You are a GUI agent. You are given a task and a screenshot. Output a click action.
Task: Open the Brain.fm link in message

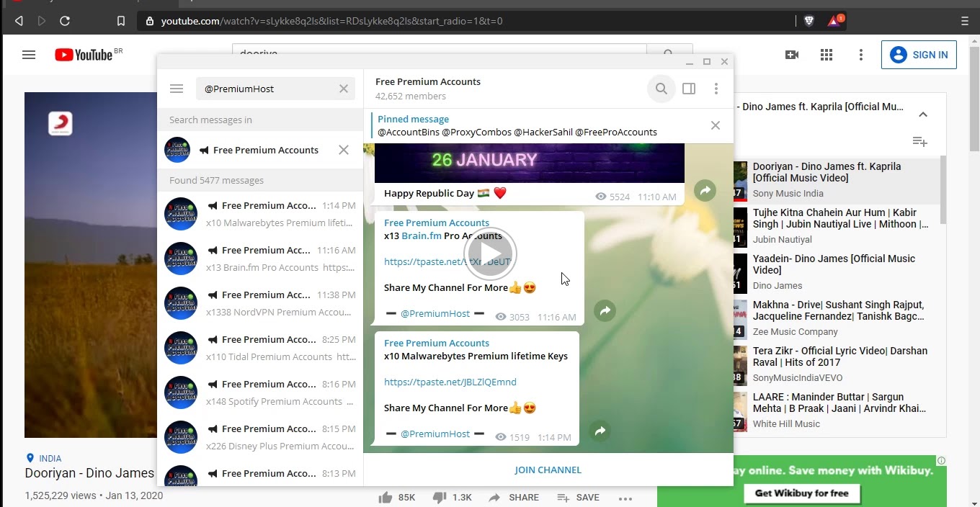click(x=422, y=235)
